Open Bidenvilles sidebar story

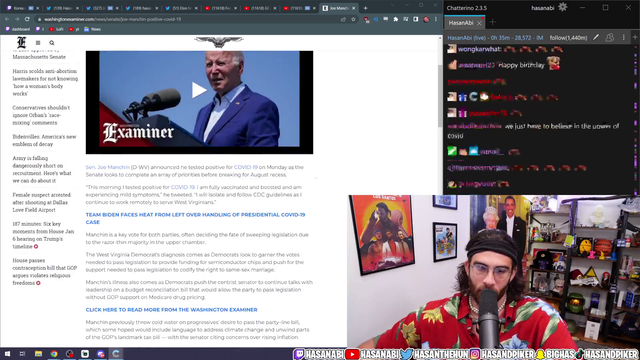coord(44,140)
